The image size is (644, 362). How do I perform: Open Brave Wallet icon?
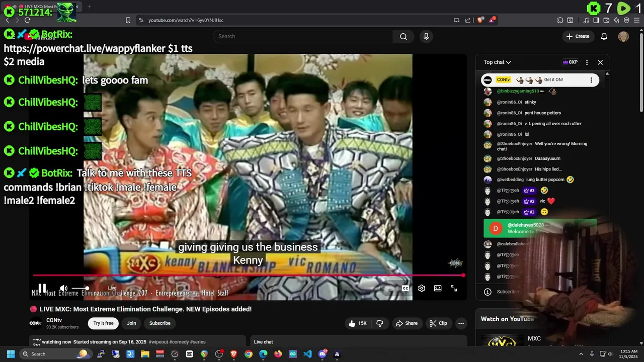607,20
